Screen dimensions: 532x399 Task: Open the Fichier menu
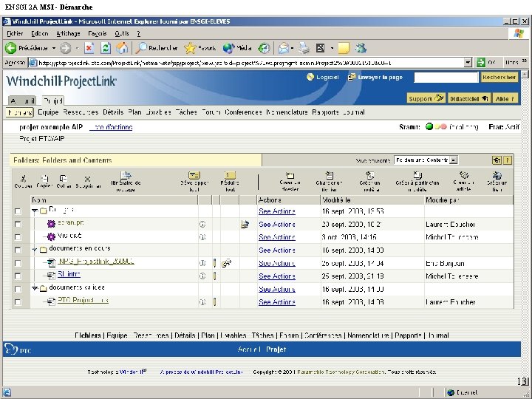[15, 33]
